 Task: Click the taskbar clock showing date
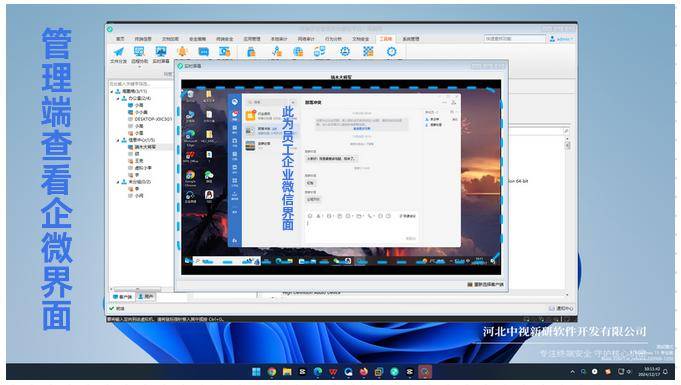(650, 372)
